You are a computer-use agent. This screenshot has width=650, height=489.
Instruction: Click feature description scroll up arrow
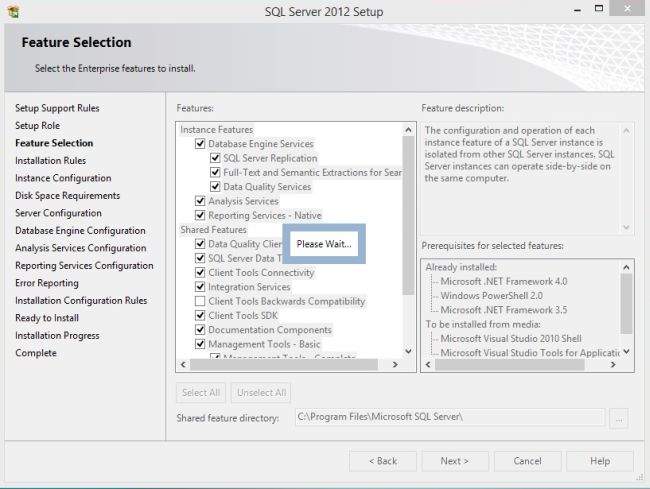click(x=626, y=131)
